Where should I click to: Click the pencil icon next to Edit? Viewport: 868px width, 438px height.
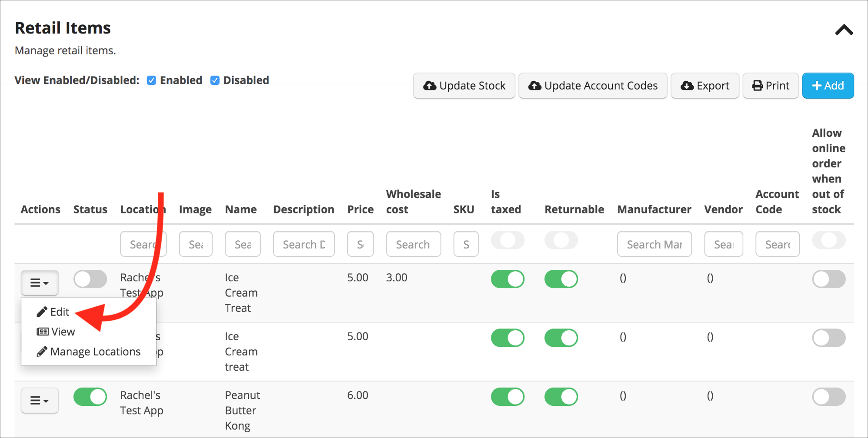pos(42,311)
